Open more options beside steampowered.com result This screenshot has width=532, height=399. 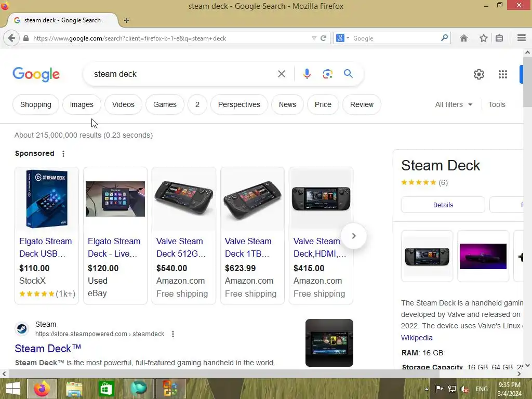173,334
